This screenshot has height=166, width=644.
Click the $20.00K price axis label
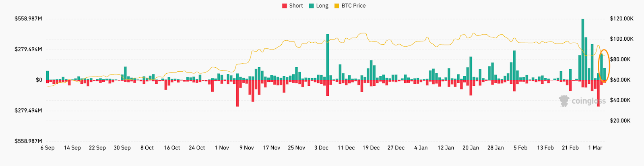[x=620, y=120]
